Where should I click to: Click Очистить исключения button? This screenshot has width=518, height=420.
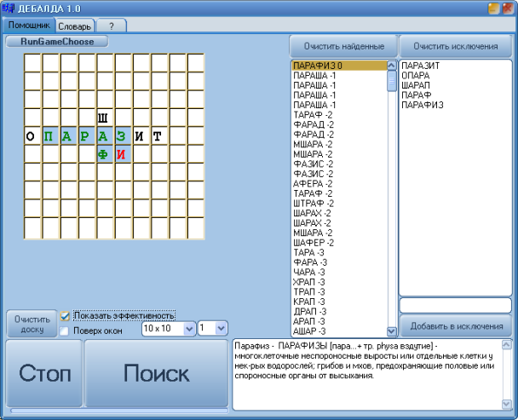click(455, 46)
